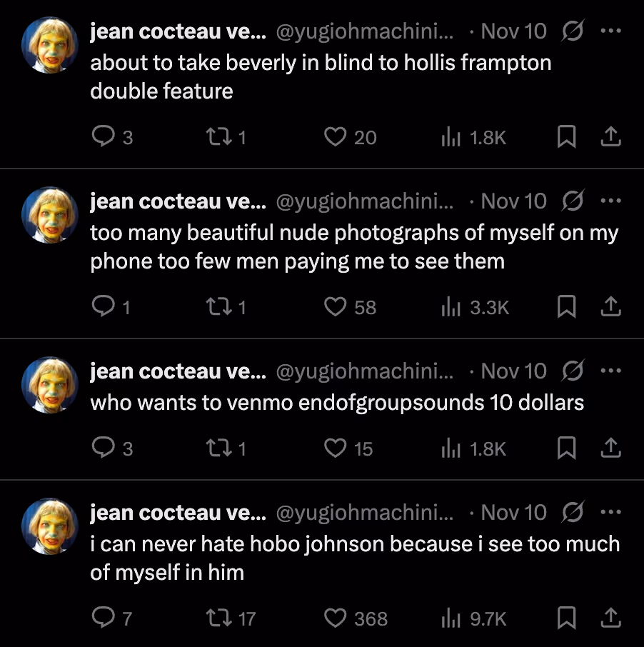Viewport: 644px width, 647px height.
Task: Click the share icon on the first tweet
Action: tap(610, 137)
